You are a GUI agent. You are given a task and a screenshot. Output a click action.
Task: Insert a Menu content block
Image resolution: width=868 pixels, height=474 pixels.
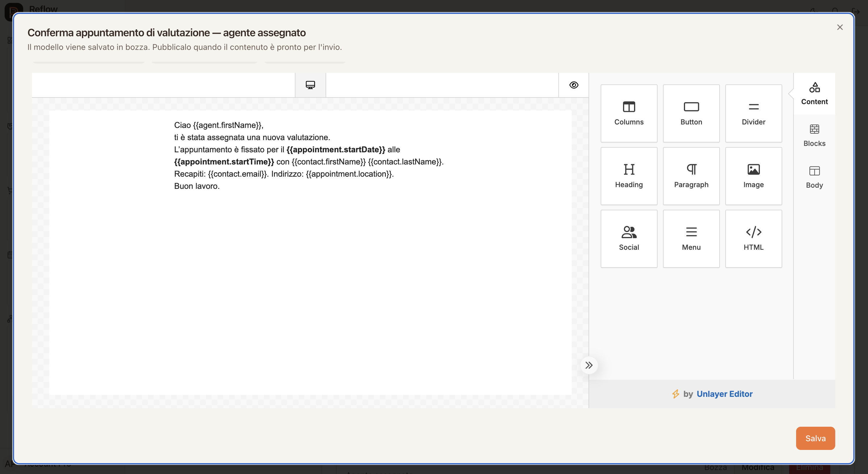[x=691, y=239]
